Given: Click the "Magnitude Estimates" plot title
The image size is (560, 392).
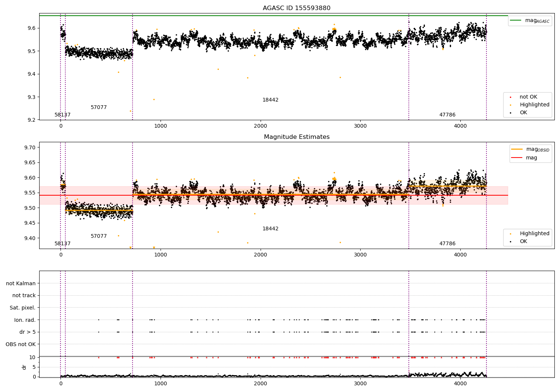Looking at the screenshot, I should pyautogui.click(x=296, y=137).
